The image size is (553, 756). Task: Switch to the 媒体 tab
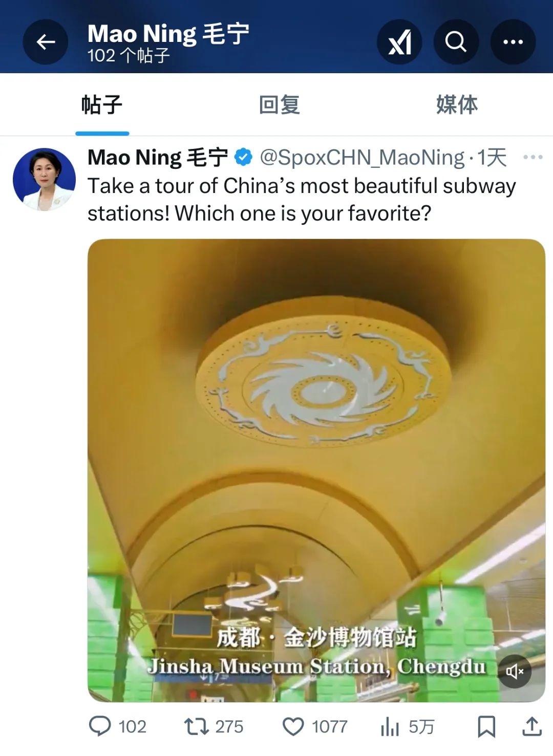coord(457,105)
